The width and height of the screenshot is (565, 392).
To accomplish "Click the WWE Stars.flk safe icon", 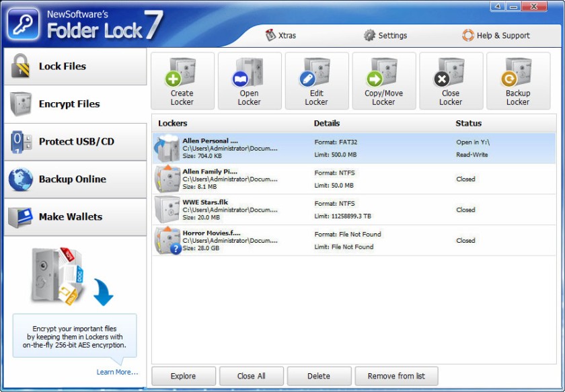I will (x=167, y=209).
